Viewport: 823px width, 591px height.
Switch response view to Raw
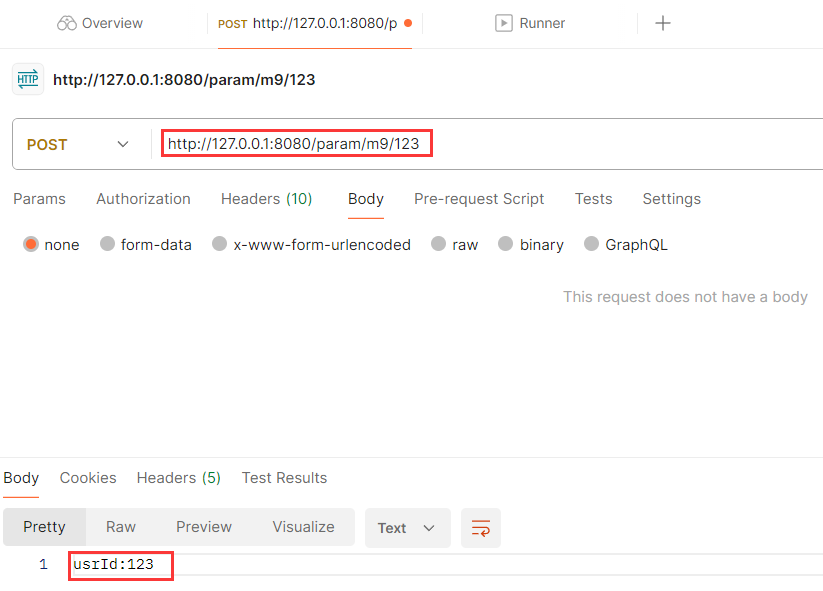click(121, 527)
